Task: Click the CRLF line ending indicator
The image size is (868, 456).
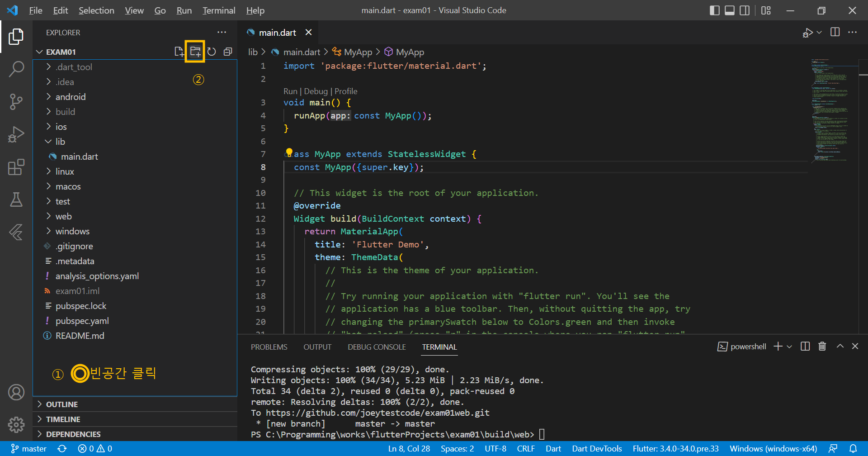Action: pos(526,449)
